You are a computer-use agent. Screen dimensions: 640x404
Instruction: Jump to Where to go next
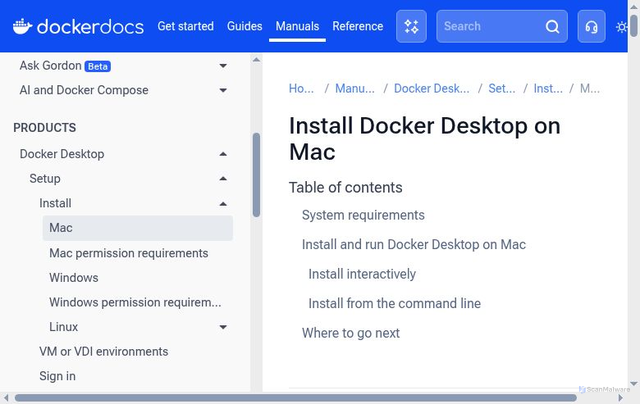click(351, 333)
